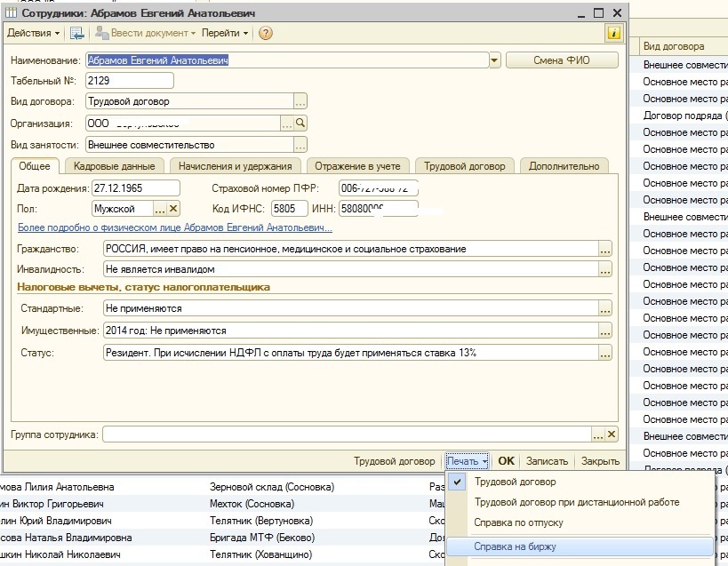Open selection ellipsis for Вид договора
Viewport: 728px width, 566px height.
point(300,101)
